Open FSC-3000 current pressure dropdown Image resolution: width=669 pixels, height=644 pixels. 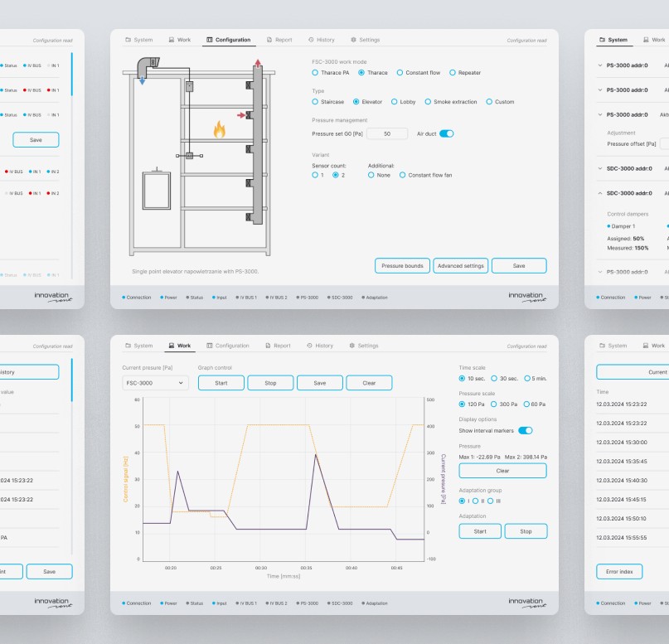click(x=154, y=383)
